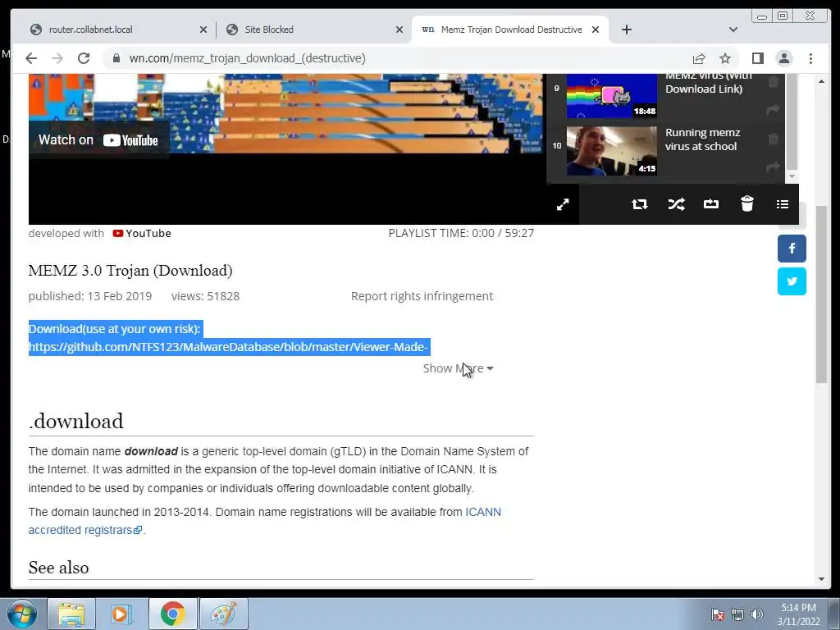Image resolution: width=840 pixels, height=630 pixels.
Task: Expand the tab search chevron
Action: point(733,30)
